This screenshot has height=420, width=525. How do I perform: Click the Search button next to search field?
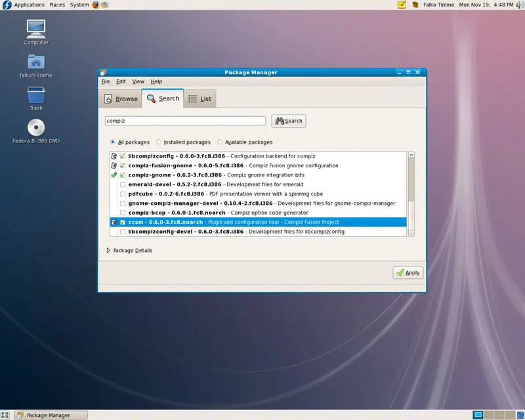[289, 121]
